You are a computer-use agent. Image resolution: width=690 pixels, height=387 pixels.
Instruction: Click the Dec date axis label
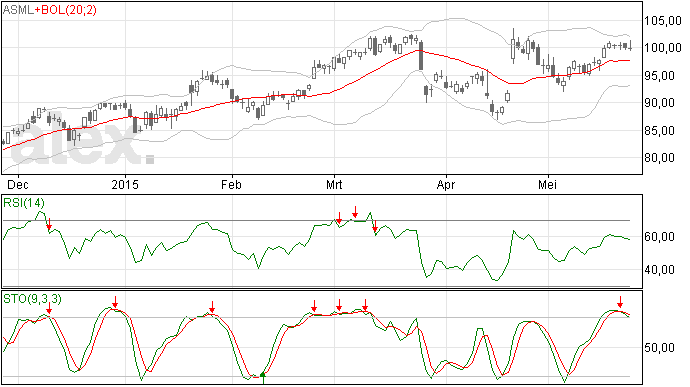pos(18,184)
